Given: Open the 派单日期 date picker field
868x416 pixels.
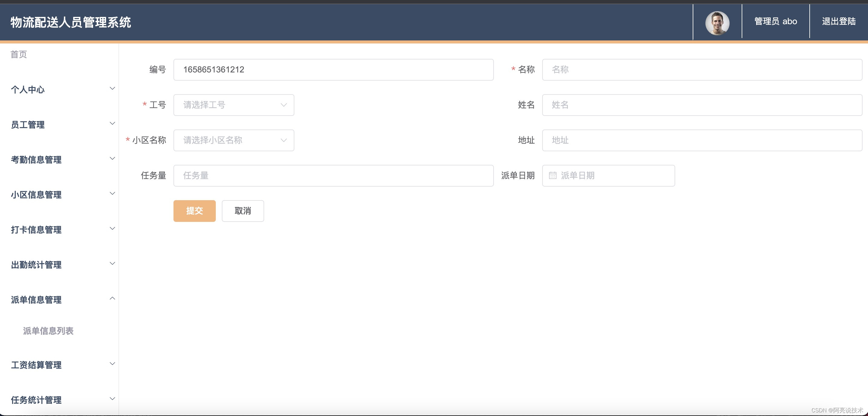Looking at the screenshot, I should coord(609,176).
